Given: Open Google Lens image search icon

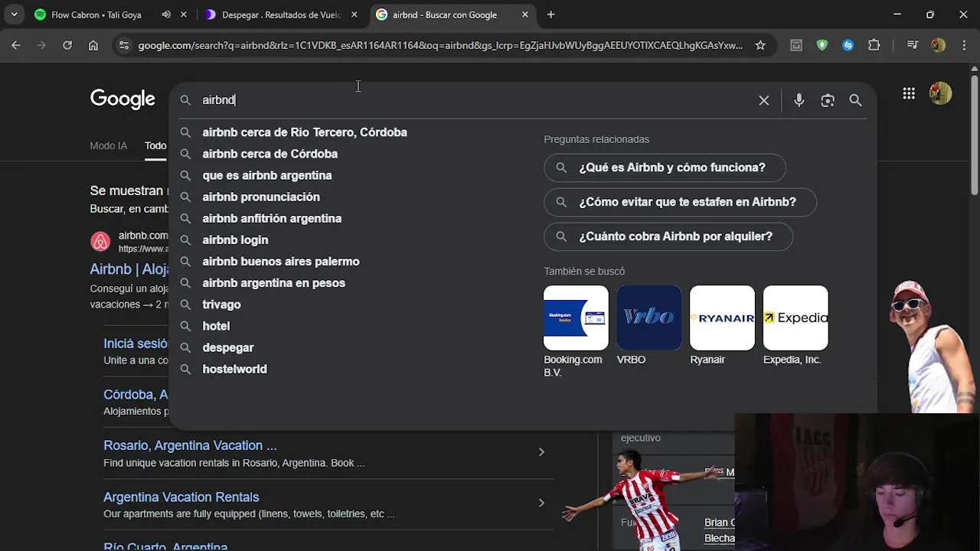Looking at the screenshot, I should [828, 100].
